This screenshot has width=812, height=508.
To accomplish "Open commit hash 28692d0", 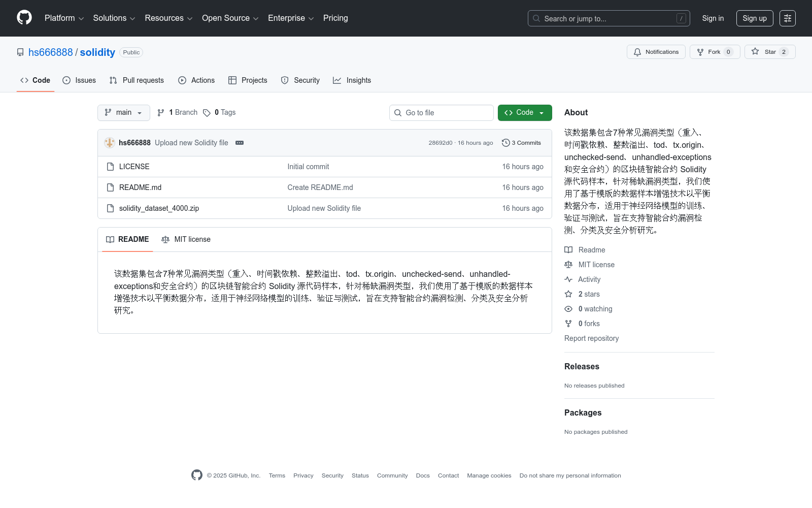I will [441, 143].
